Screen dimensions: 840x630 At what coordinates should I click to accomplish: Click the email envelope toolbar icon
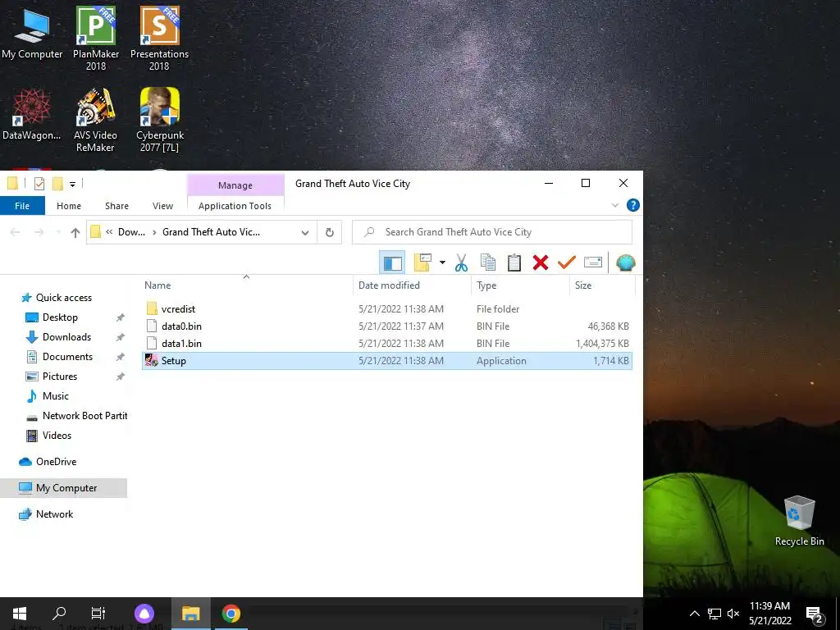coord(593,262)
